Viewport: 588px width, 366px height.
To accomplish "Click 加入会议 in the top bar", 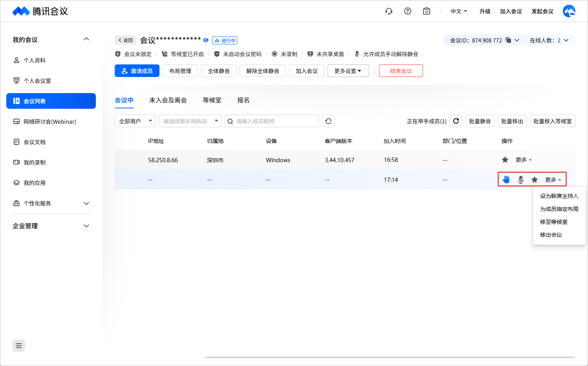I will (511, 11).
